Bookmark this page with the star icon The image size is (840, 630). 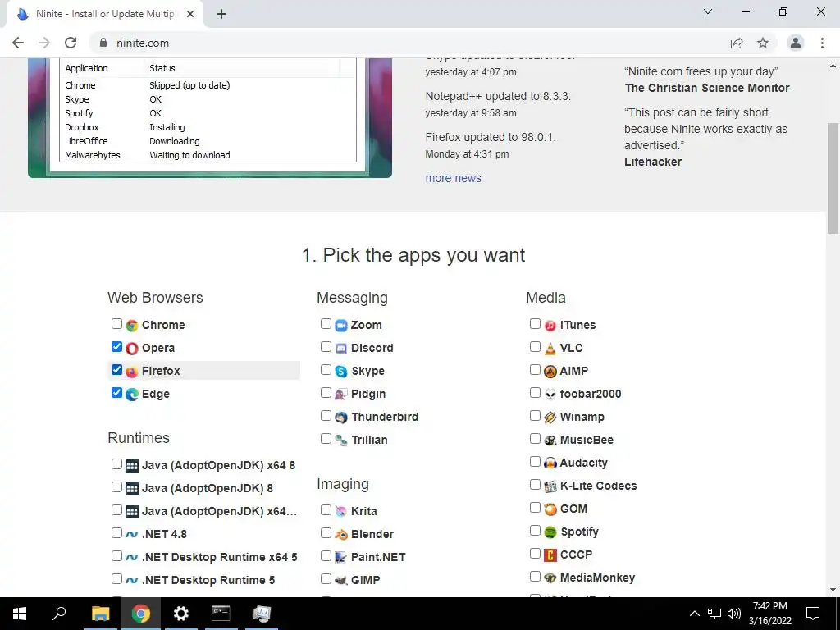[763, 43]
